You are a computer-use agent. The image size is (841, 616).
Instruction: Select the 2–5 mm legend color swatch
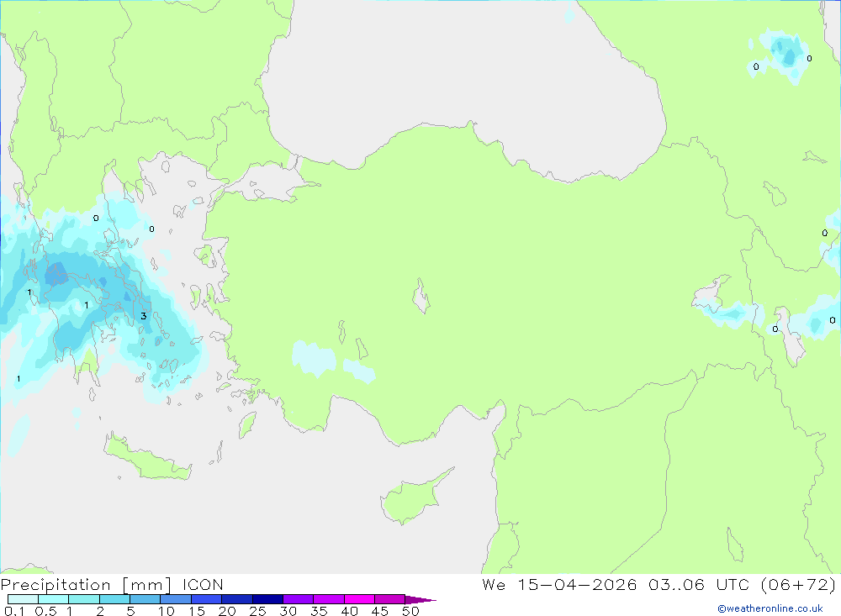[x=114, y=599]
